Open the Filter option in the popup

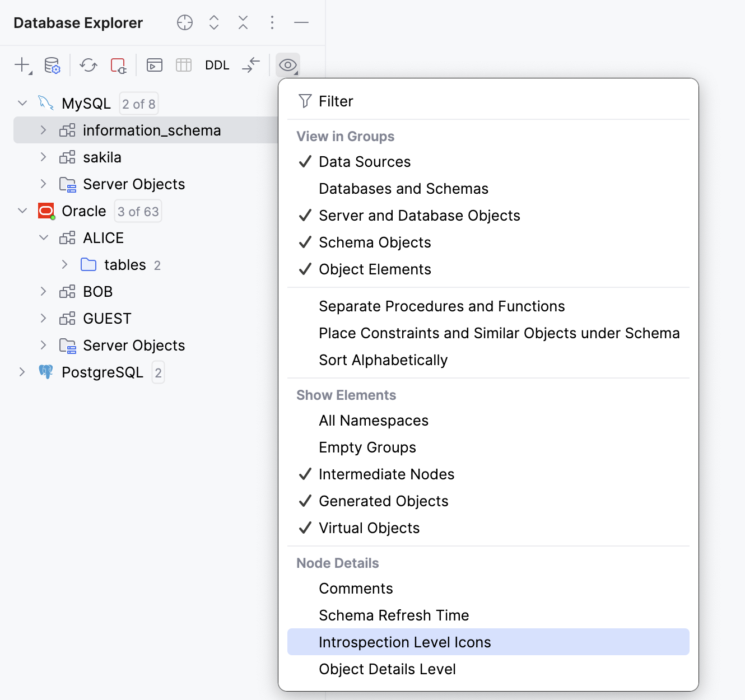click(336, 101)
